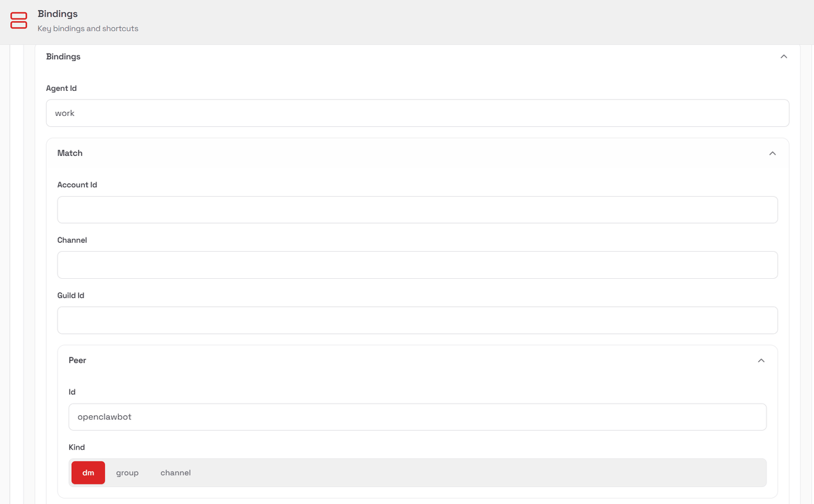Select the dm kind option
This screenshot has height=504, width=814.
(88, 473)
